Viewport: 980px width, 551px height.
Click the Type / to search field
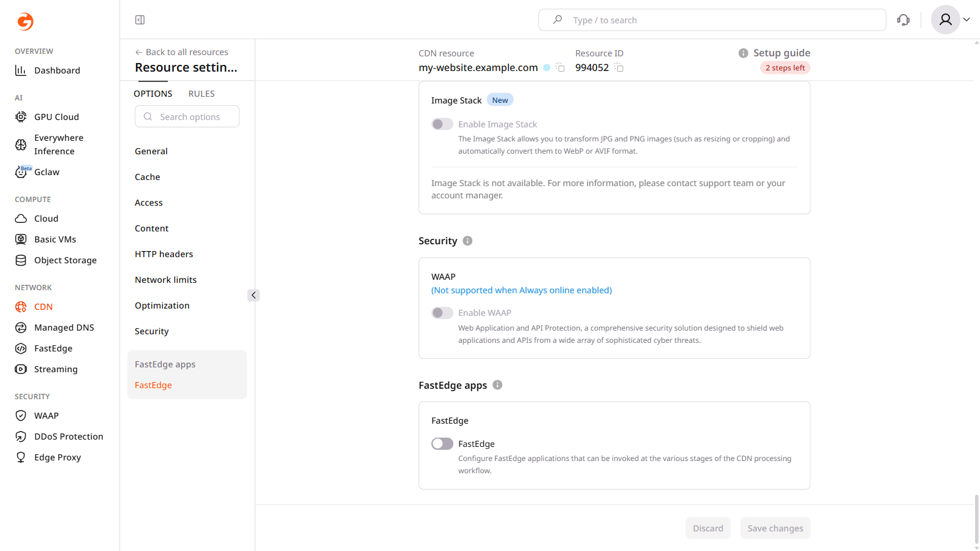(x=712, y=20)
